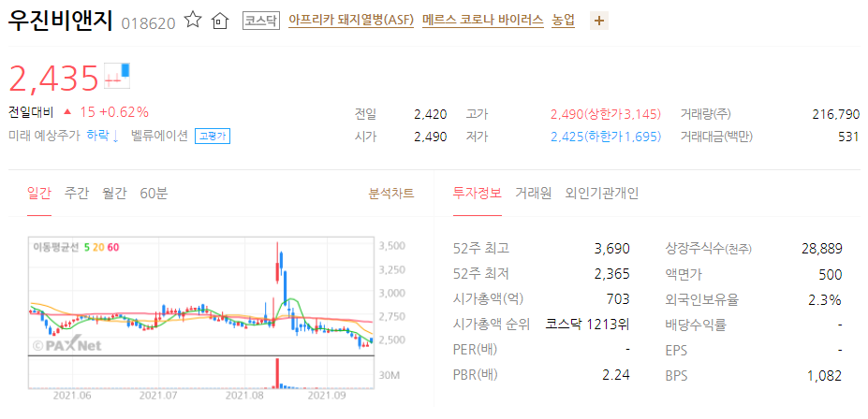Switch to 주간 chart tab

(76, 194)
